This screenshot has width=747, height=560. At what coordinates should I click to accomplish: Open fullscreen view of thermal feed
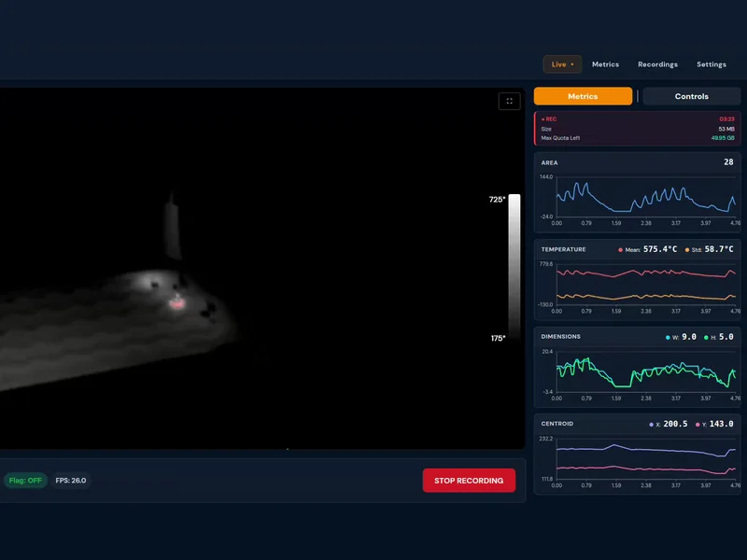[509, 101]
